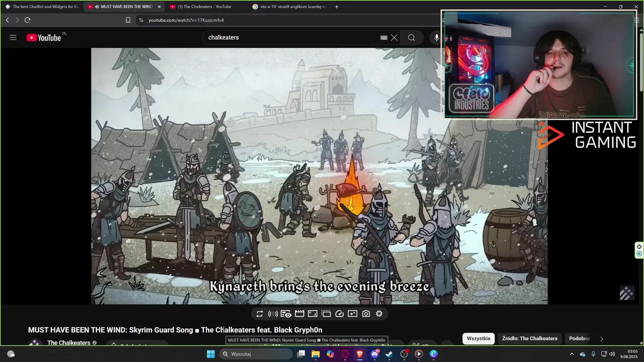
Task: Open the clock showing 03:05
Action: pyautogui.click(x=629, y=354)
